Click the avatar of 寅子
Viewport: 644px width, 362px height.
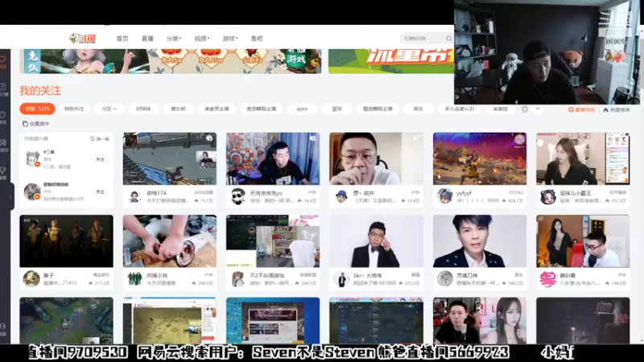[31, 278]
